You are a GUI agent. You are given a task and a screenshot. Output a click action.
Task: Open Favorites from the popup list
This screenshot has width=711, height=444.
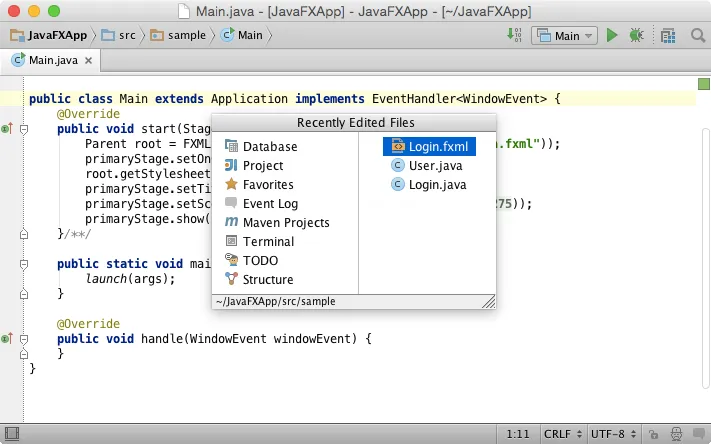tap(285, 185)
